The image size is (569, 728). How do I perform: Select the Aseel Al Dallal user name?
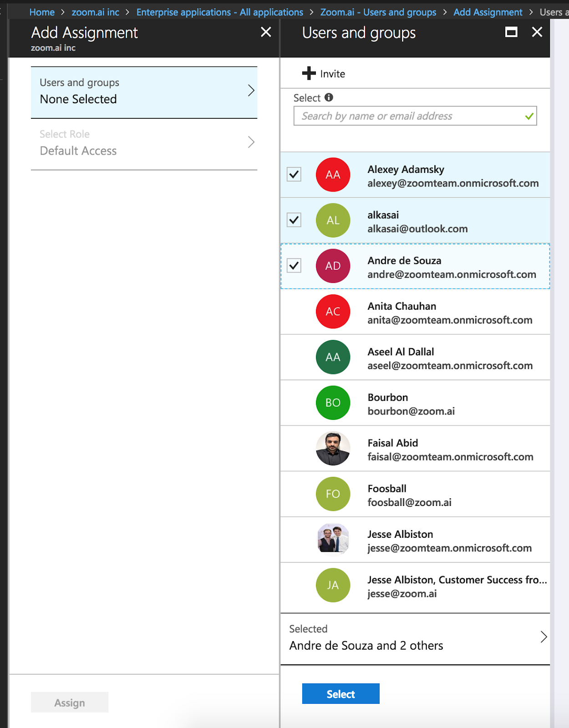click(x=401, y=352)
